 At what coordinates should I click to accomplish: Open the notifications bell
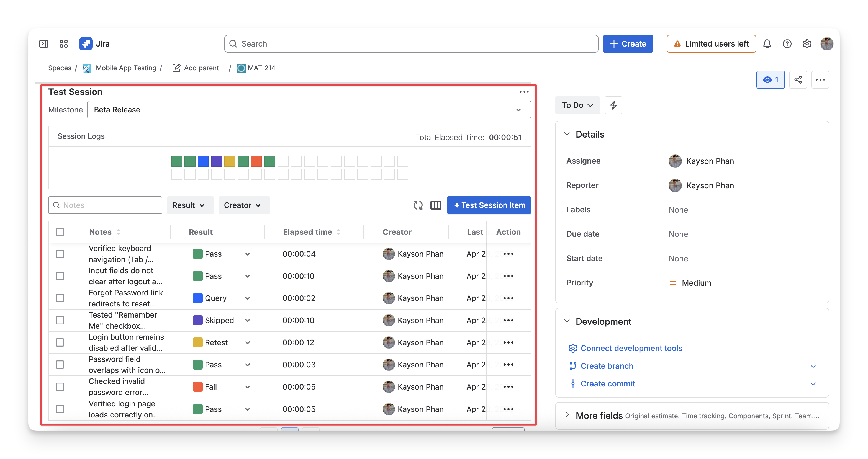(x=767, y=44)
